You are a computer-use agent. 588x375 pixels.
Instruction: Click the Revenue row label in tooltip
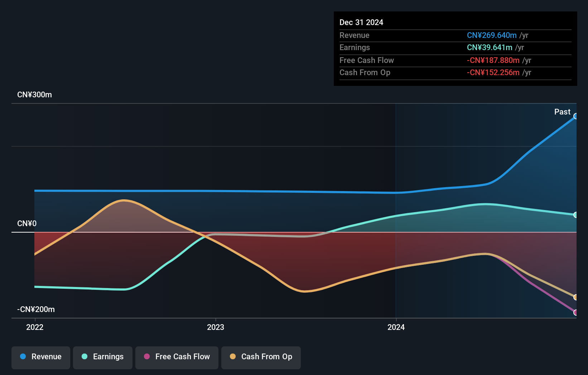pos(355,35)
